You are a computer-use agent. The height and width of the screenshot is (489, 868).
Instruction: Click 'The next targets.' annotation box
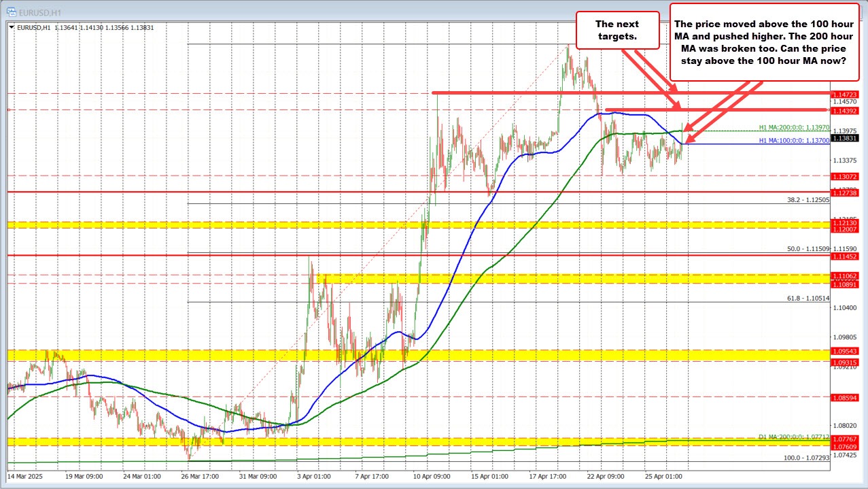coord(617,29)
